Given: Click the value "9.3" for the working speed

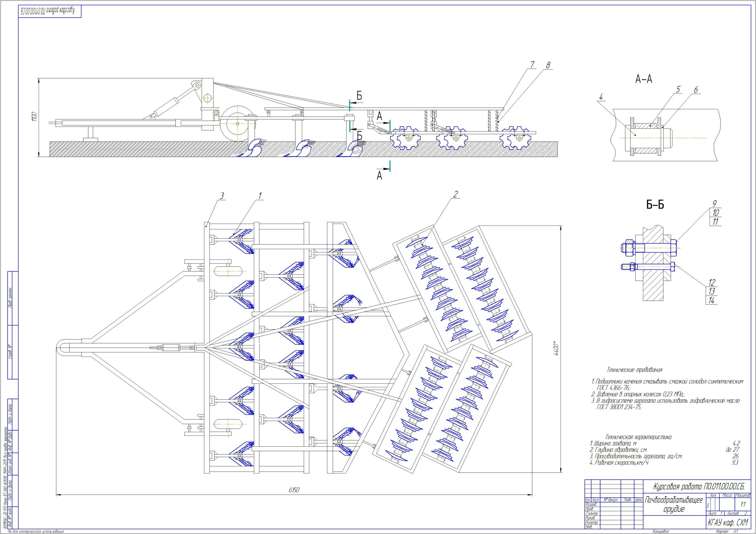Looking at the screenshot, I should tap(735, 463).
